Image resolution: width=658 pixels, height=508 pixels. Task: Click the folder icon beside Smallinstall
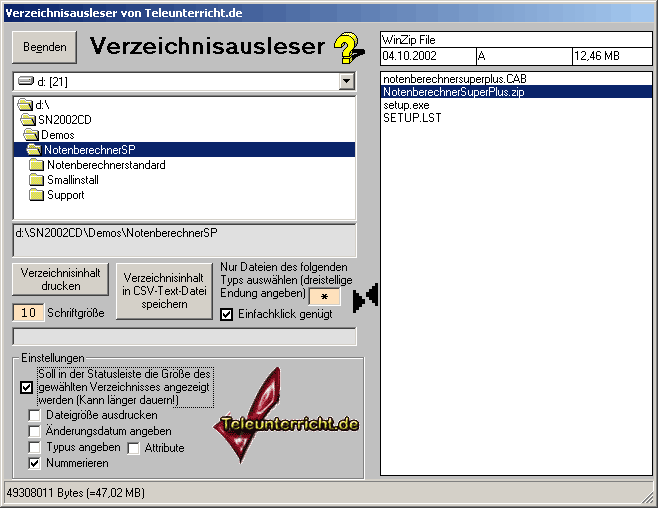37,180
